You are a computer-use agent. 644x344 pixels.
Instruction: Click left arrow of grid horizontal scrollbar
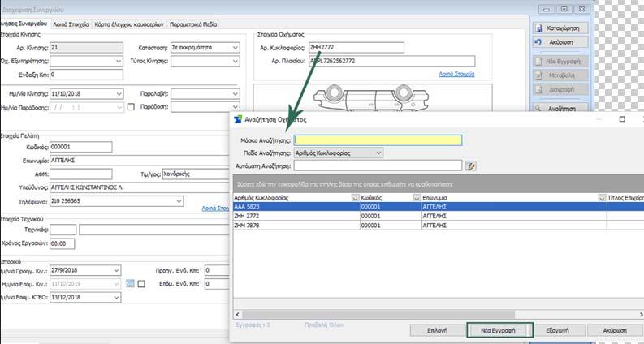pos(237,315)
